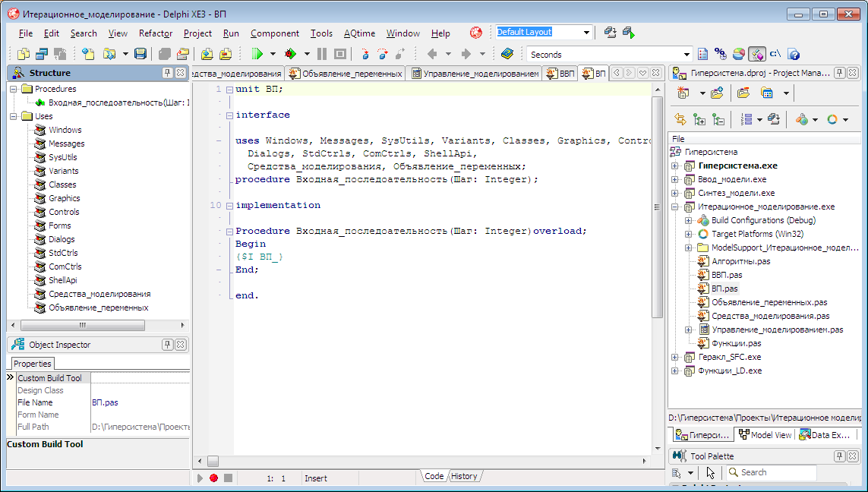Open the Default Layout dropdown
This screenshot has width=868, height=492.
coord(586,33)
